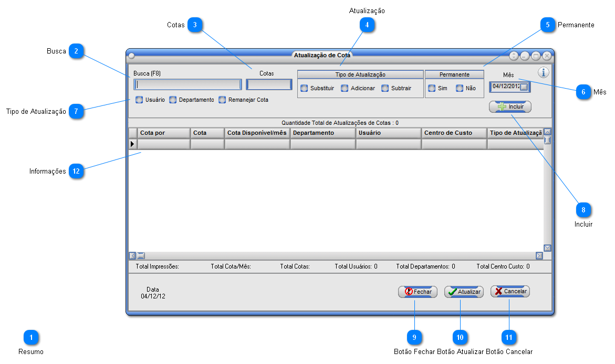The image size is (615, 364).
Task: Click the Cota Disponível/mês column header
Action: tap(257, 133)
